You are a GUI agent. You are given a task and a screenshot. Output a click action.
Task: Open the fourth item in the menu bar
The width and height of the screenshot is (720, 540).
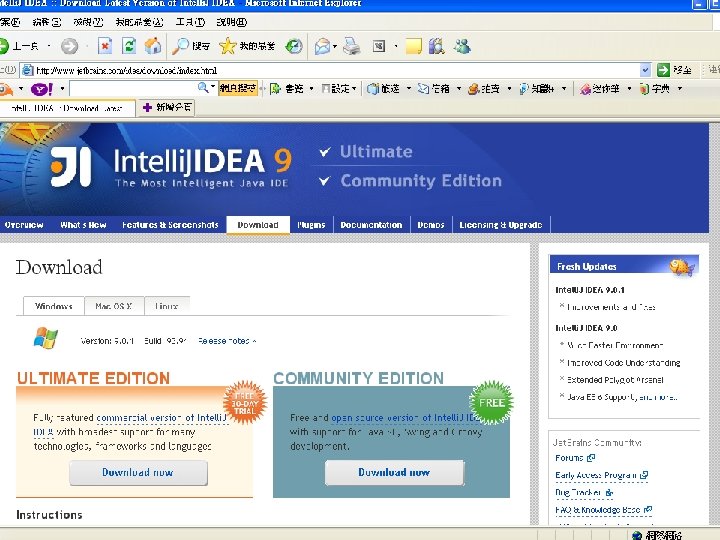coord(139,22)
